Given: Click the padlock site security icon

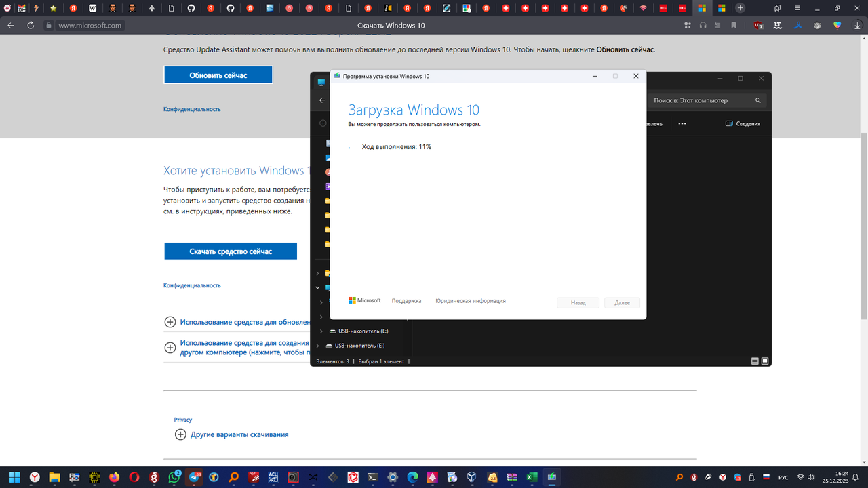Looking at the screenshot, I should [x=48, y=25].
